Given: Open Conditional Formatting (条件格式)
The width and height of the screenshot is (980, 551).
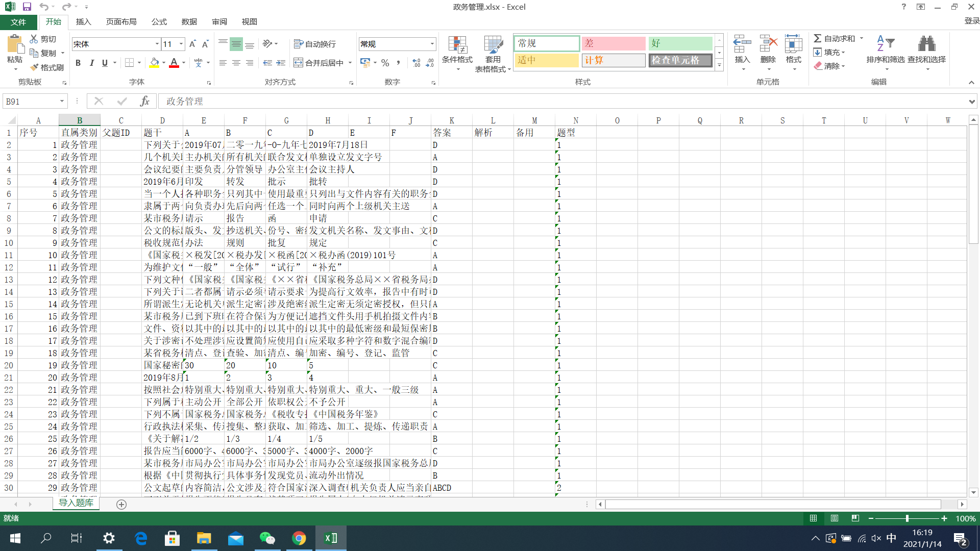Looking at the screenshot, I should coord(457,53).
